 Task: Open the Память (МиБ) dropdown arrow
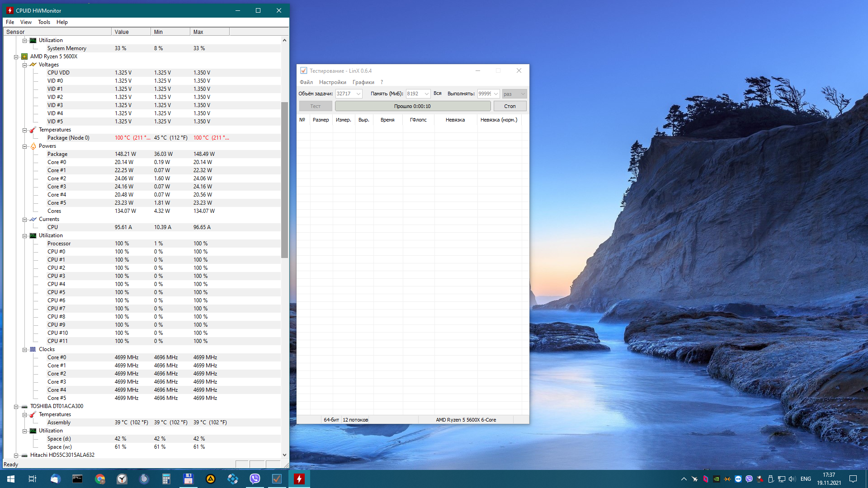pyautogui.click(x=426, y=94)
